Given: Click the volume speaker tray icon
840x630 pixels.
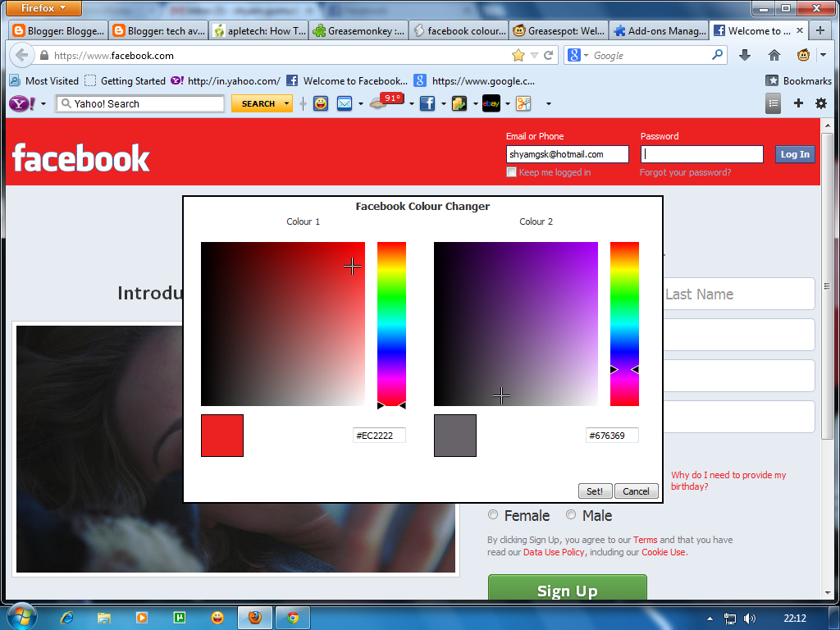Looking at the screenshot, I should coord(750,619).
